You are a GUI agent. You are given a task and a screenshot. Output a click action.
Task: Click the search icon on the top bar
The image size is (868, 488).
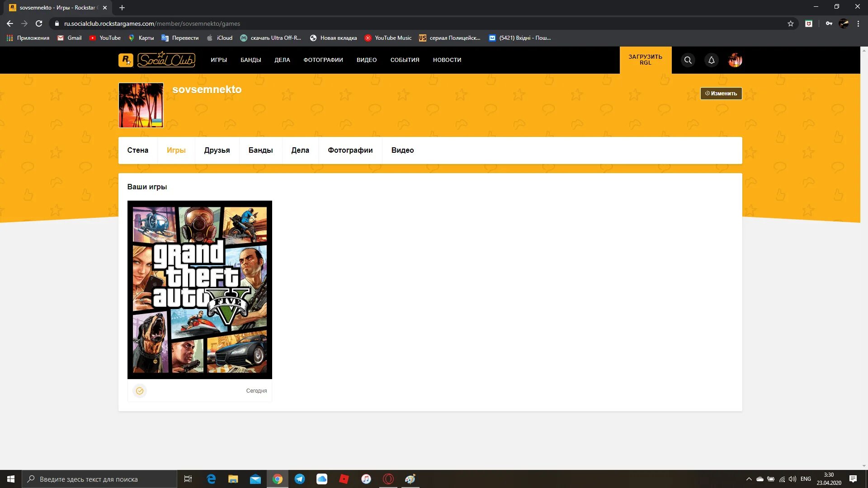tap(687, 60)
